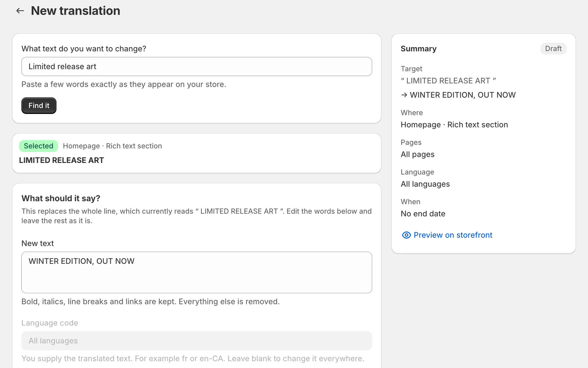The width and height of the screenshot is (588, 368).
Task: Click the 'Language code' label
Action: (50, 323)
